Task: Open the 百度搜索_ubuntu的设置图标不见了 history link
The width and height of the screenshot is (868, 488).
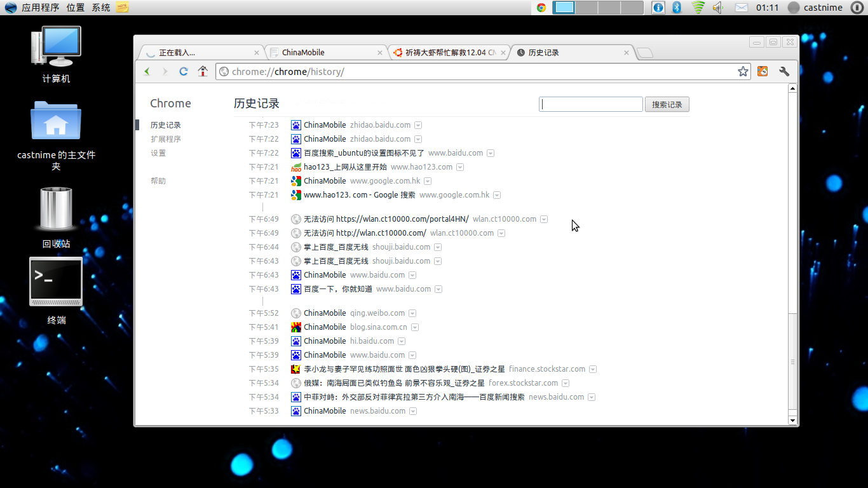Action: pyautogui.click(x=364, y=153)
